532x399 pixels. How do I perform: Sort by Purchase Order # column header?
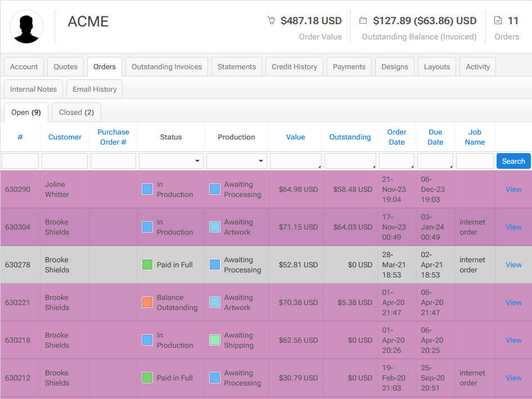[114, 137]
